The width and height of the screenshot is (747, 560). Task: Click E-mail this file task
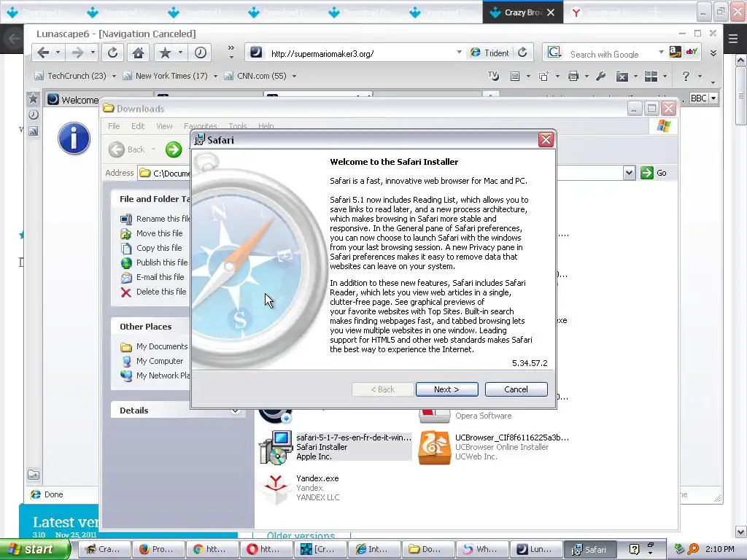[x=152, y=277]
